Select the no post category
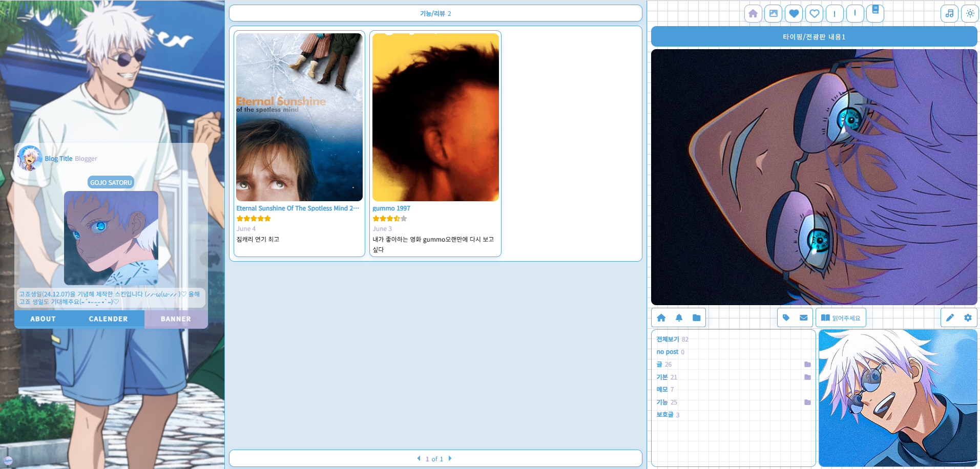This screenshot has width=980, height=469. [x=670, y=352]
